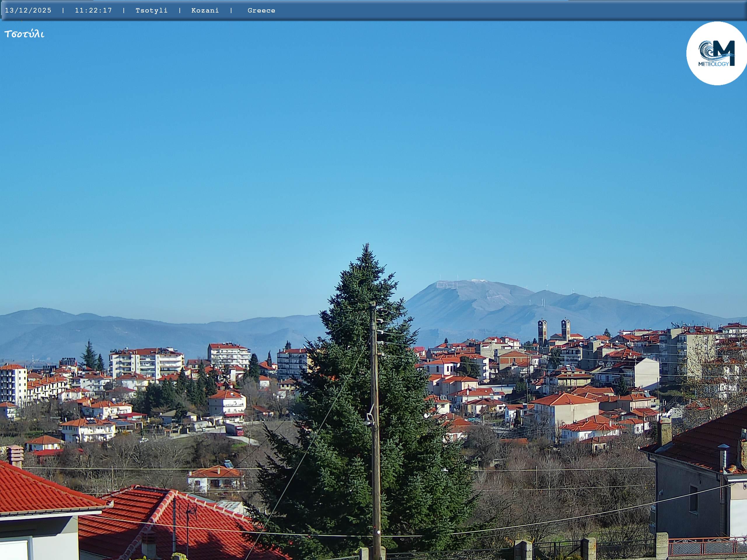
Task: Click the Kozani text in header
Action: [205, 10]
